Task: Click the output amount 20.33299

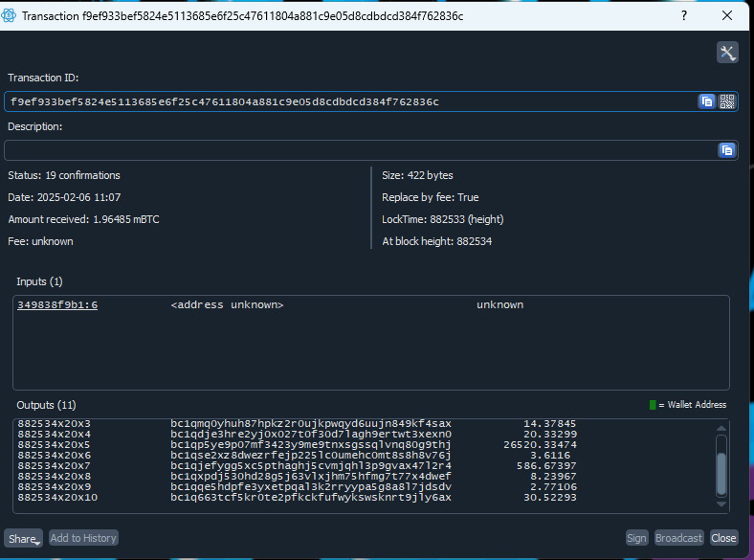Action: point(549,434)
